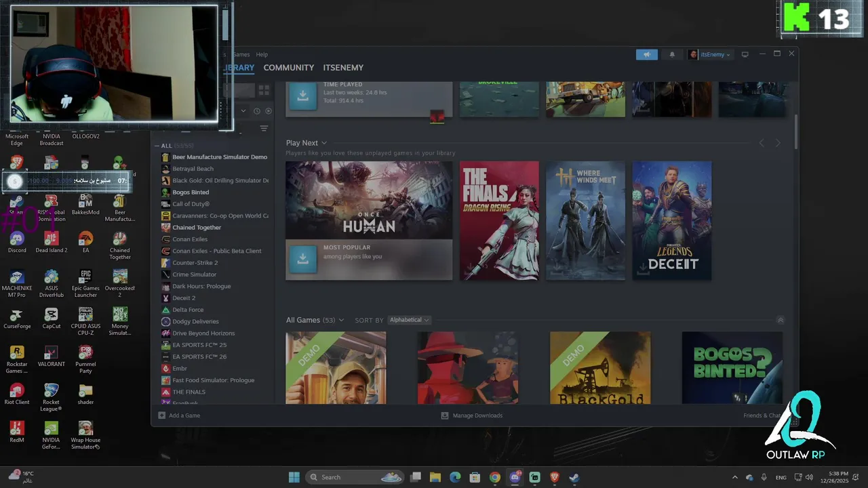Show hidden system tray icons chevron
Image resolution: width=868 pixels, height=488 pixels.
pos(734,477)
